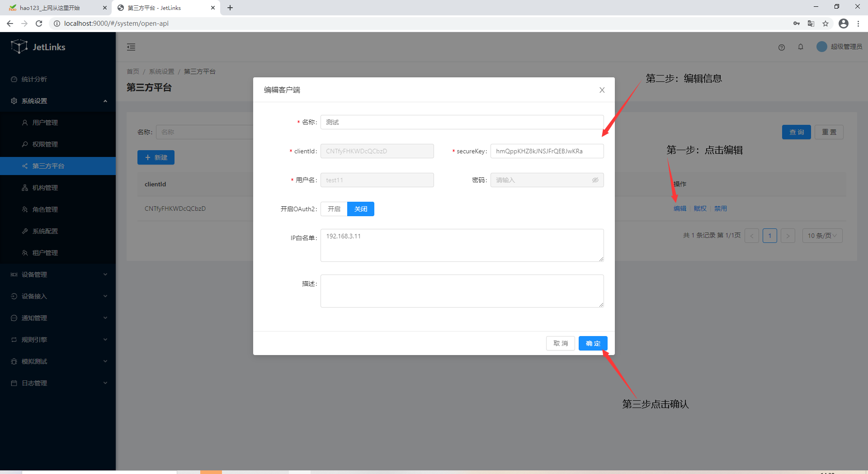
Task: Expand the 设备管理 sidebar section
Action: (58, 275)
